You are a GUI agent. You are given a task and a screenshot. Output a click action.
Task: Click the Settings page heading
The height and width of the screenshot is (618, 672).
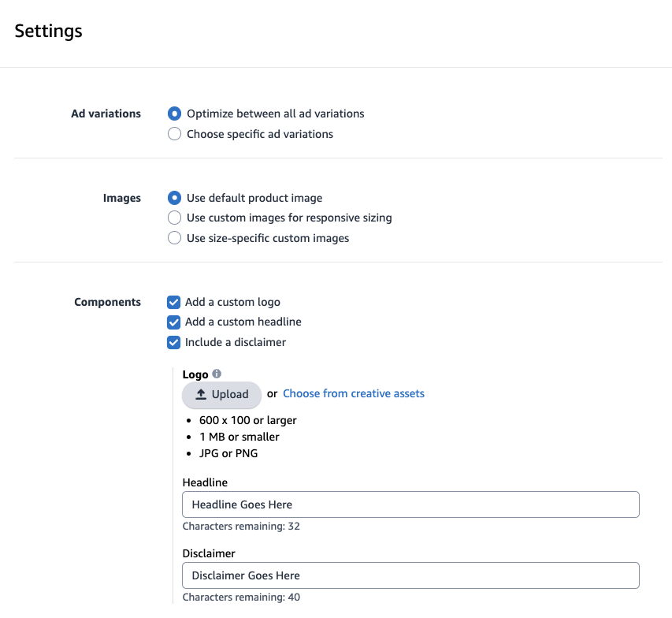[48, 31]
